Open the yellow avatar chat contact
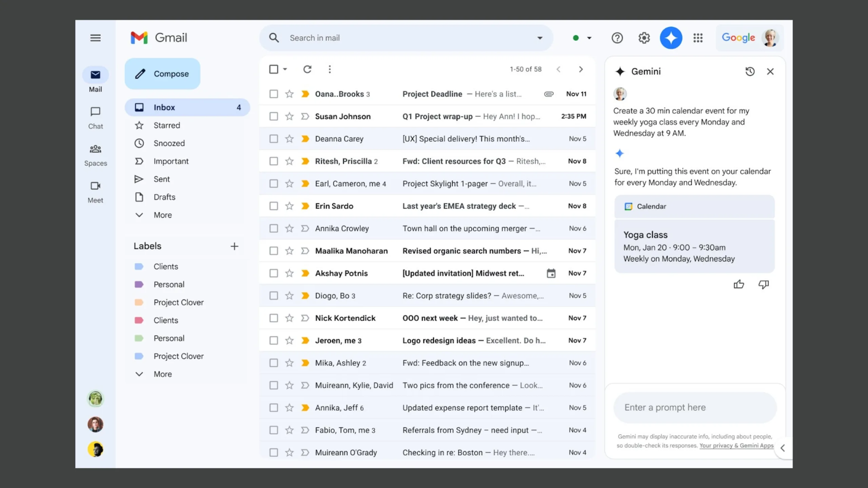The width and height of the screenshot is (868, 488). tap(95, 449)
